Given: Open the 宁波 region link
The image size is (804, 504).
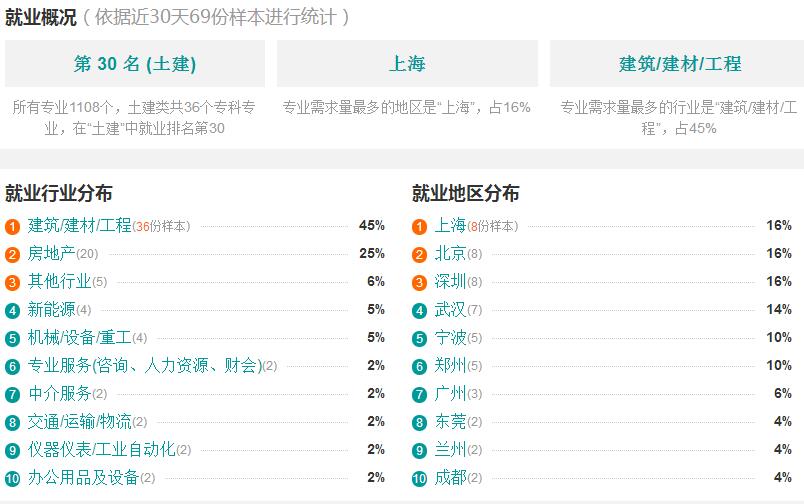Looking at the screenshot, I should (450, 337).
